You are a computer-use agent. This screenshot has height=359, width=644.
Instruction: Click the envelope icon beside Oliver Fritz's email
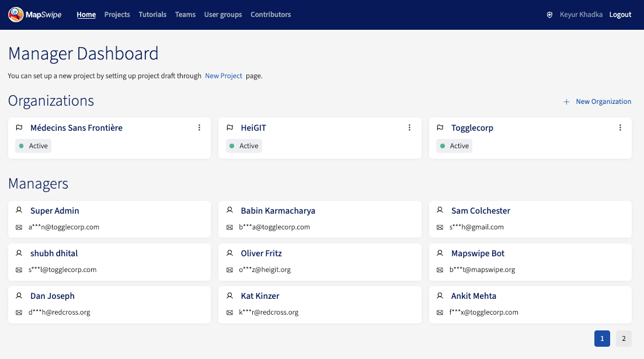click(229, 270)
